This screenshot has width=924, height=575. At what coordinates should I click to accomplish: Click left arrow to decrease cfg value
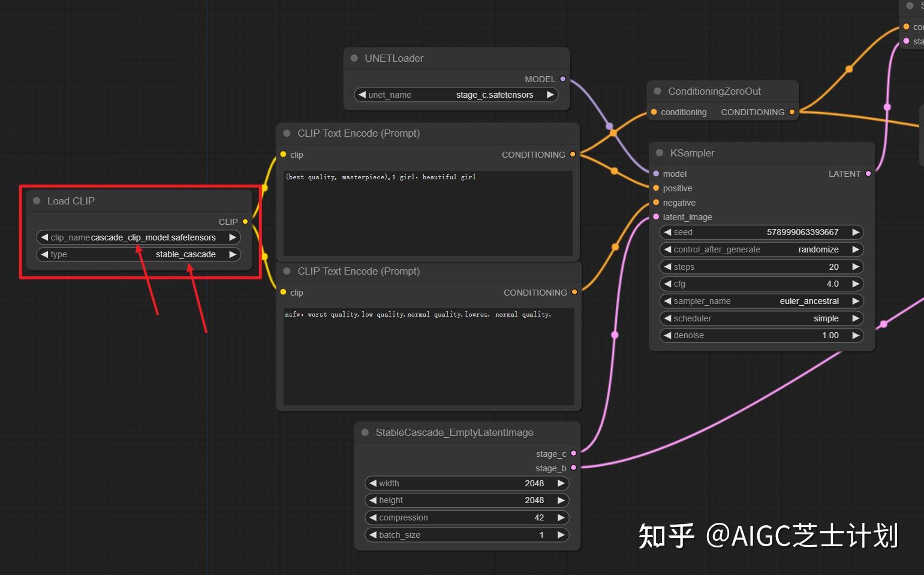point(667,284)
